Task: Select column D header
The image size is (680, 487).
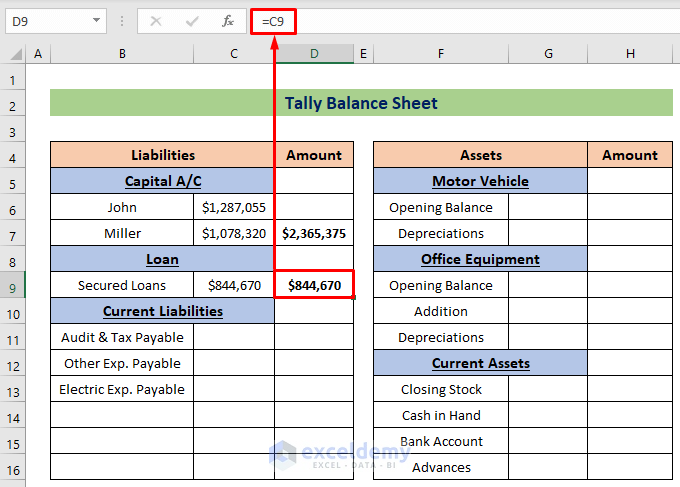Action: coord(314,54)
